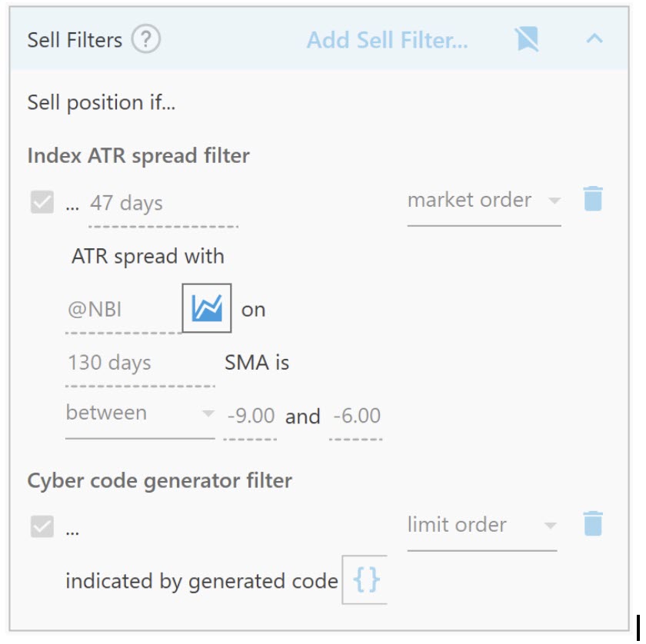
Task: Open the limit order type dropdown
Action: click(481, 526)
